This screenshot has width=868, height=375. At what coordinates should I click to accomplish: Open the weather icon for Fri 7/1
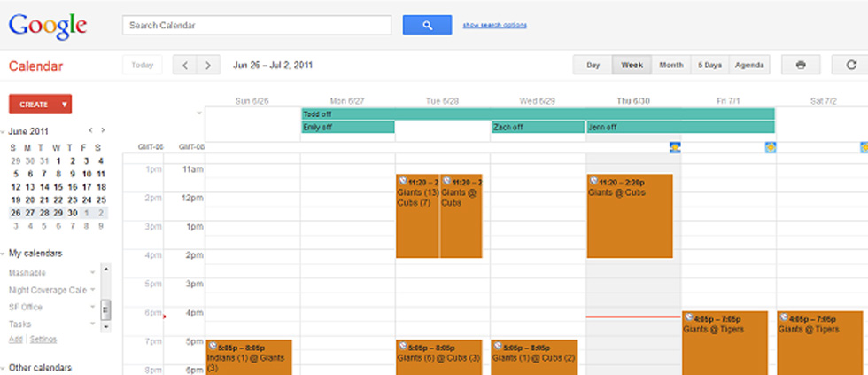(770, 146)
